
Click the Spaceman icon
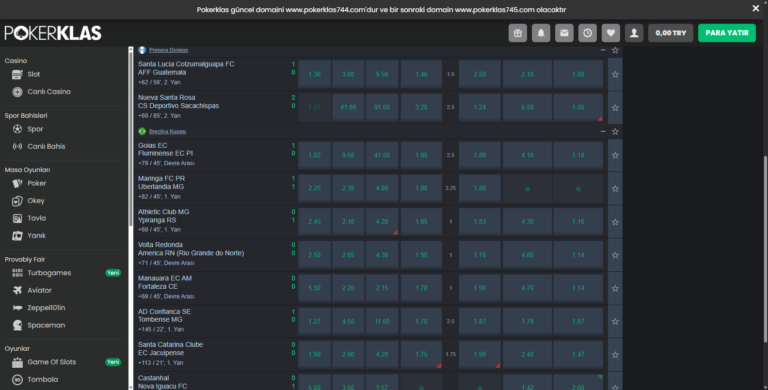(17, 325)
